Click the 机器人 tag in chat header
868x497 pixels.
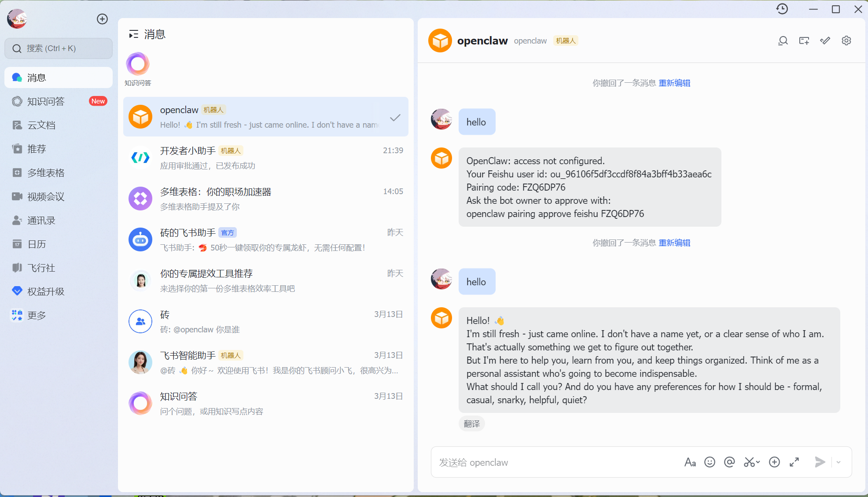point(566,41)
